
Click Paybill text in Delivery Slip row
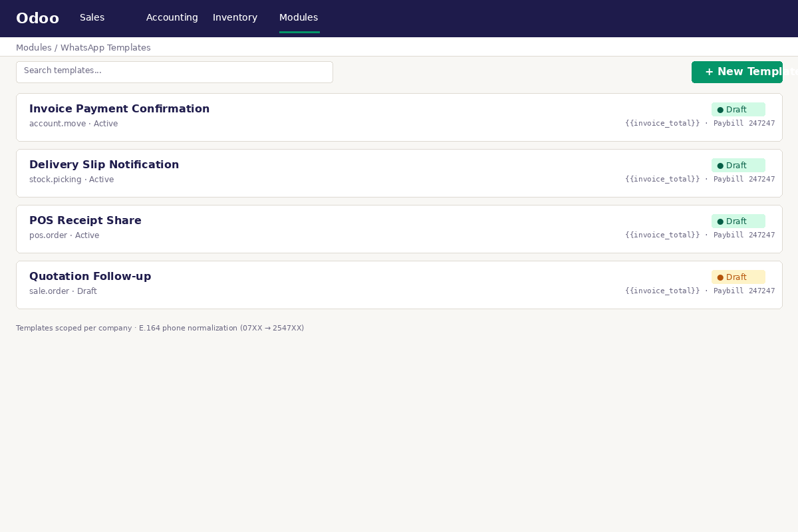point(744,180)
